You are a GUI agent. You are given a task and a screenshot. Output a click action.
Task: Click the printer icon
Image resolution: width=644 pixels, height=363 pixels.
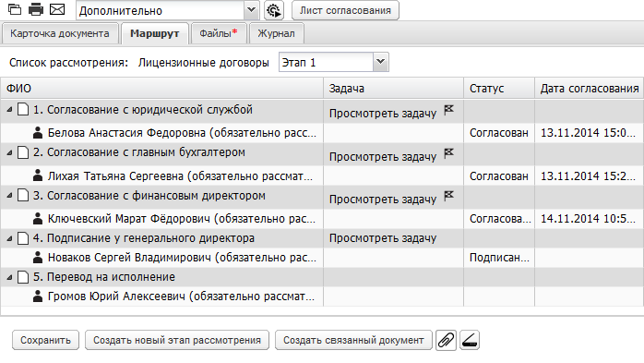[36, 9]
